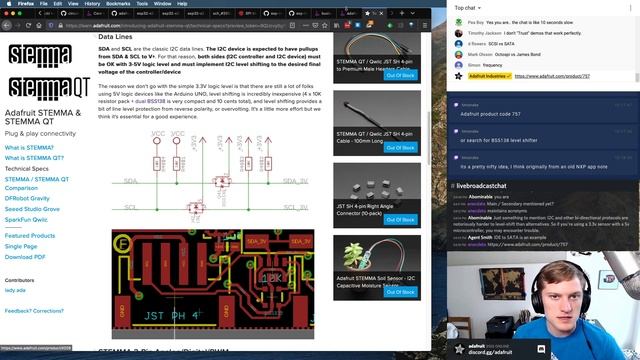Open the tracking protection shield icon
Screen dimensions: 640x360
coord(51,25)
